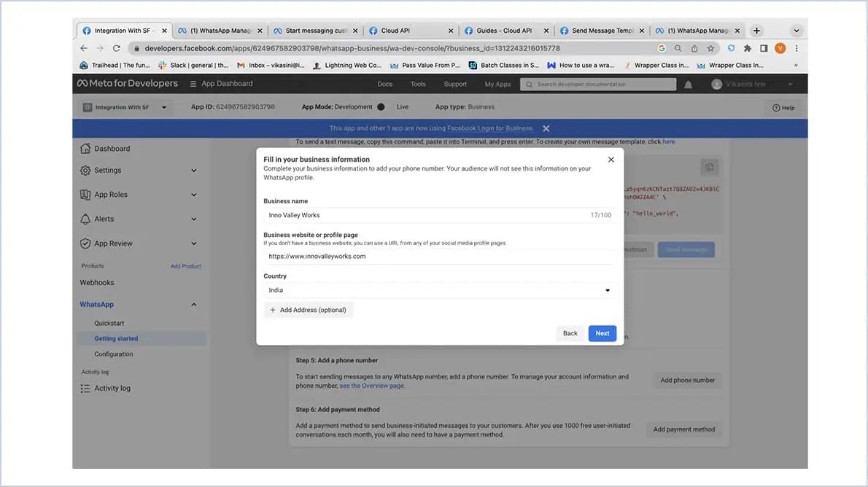Follow the 'see the Overview page' link
868x487 pixels.
pos(371,386)
